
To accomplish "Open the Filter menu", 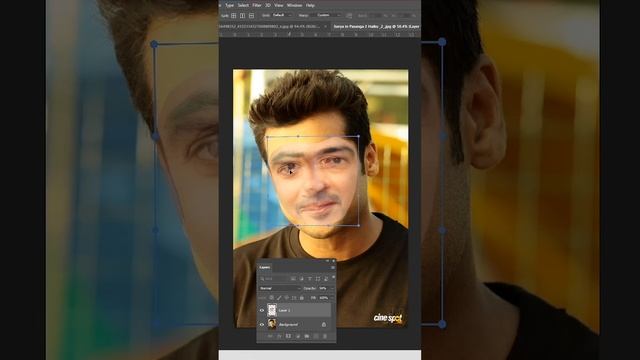I will (257, 5).
